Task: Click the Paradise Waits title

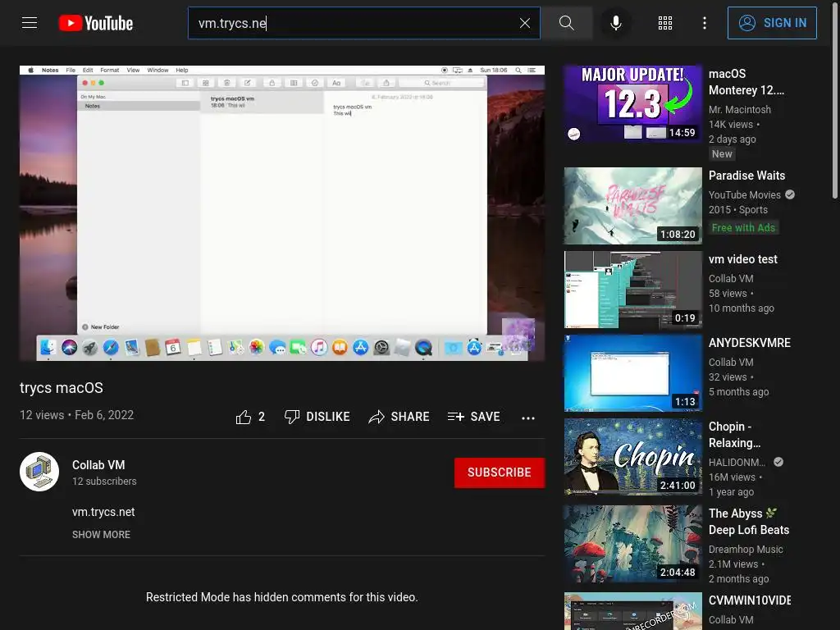Action: 746,176
